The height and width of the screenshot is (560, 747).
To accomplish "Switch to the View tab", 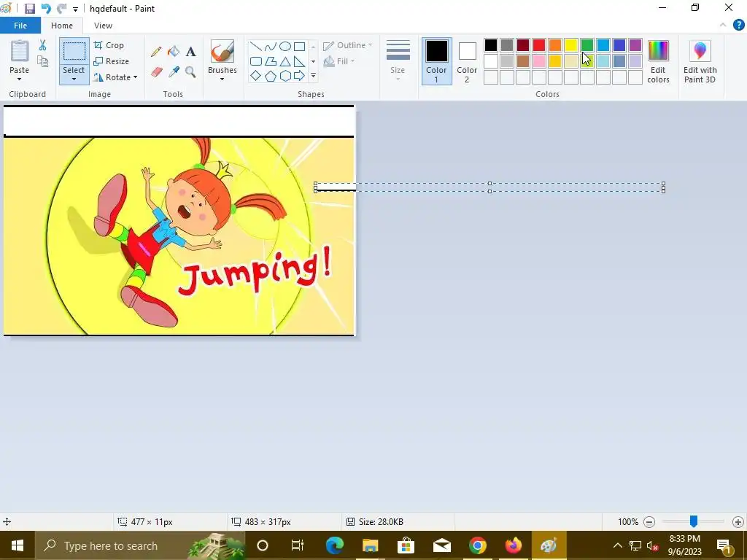I will pos(103,26).
